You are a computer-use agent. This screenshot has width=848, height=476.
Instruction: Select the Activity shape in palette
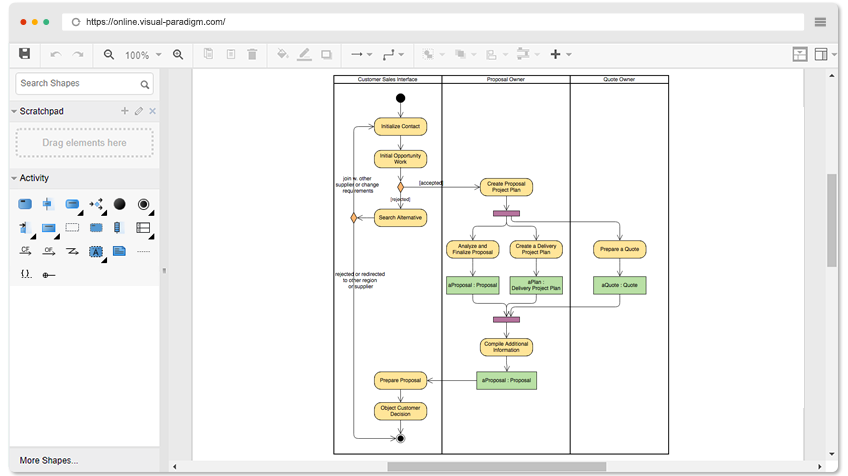(25, 204)
